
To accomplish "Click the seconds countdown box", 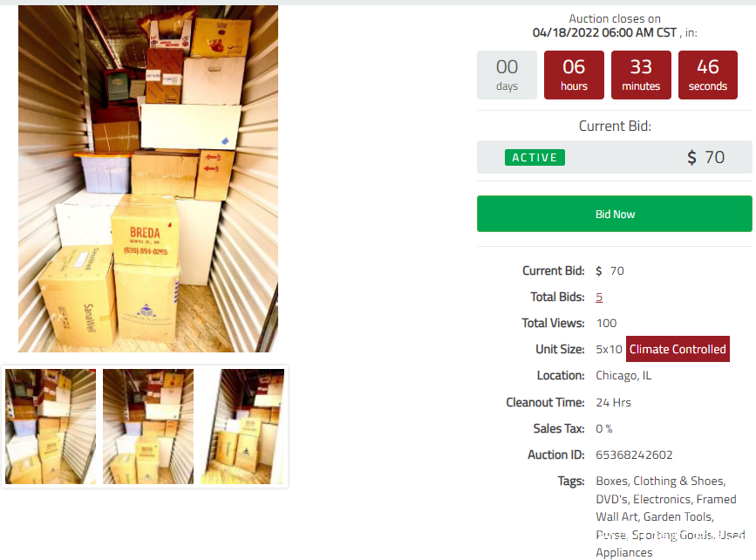I will pyautogui.click(x=708, y=75).
